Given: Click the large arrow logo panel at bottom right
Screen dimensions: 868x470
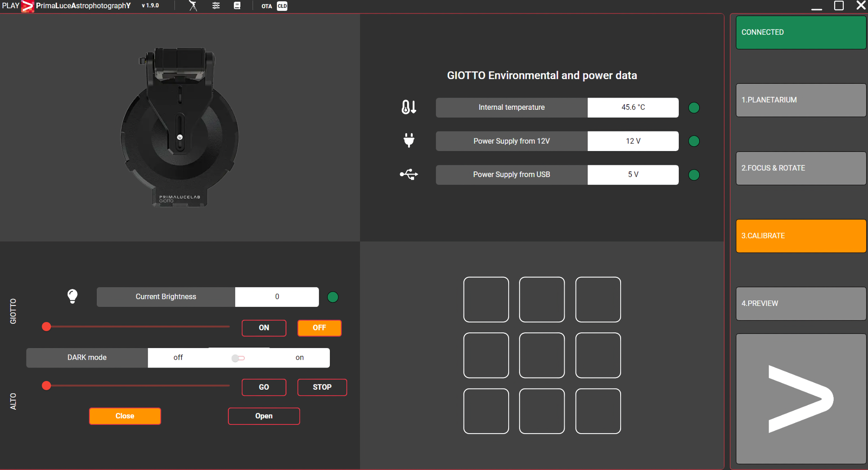Looking at the screenshot, I should [801, 399].
